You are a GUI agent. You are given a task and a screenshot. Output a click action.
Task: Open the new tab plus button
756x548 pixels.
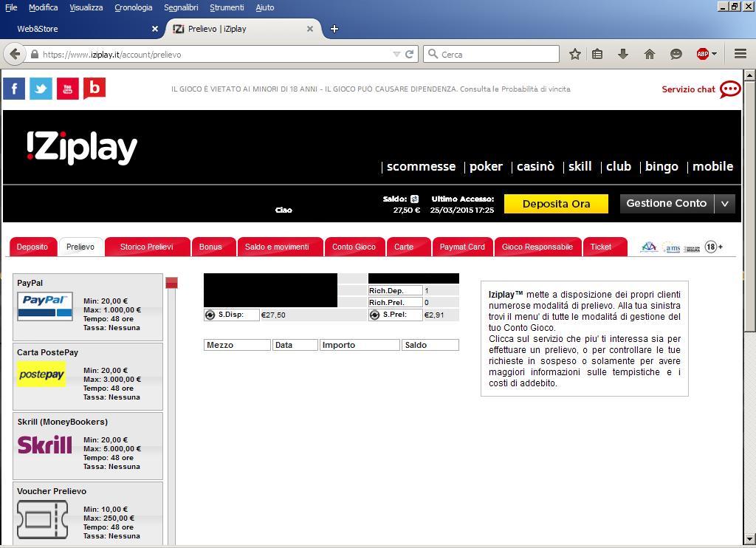click(x=334, y=29)
